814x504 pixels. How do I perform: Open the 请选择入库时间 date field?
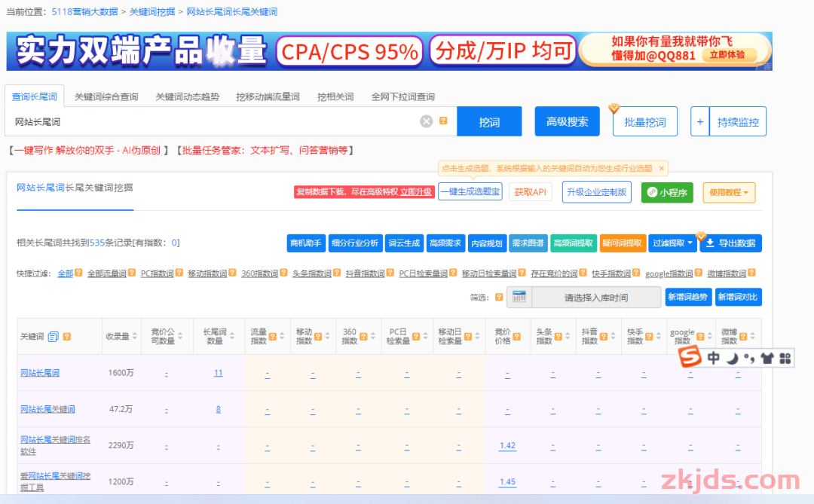596,298
